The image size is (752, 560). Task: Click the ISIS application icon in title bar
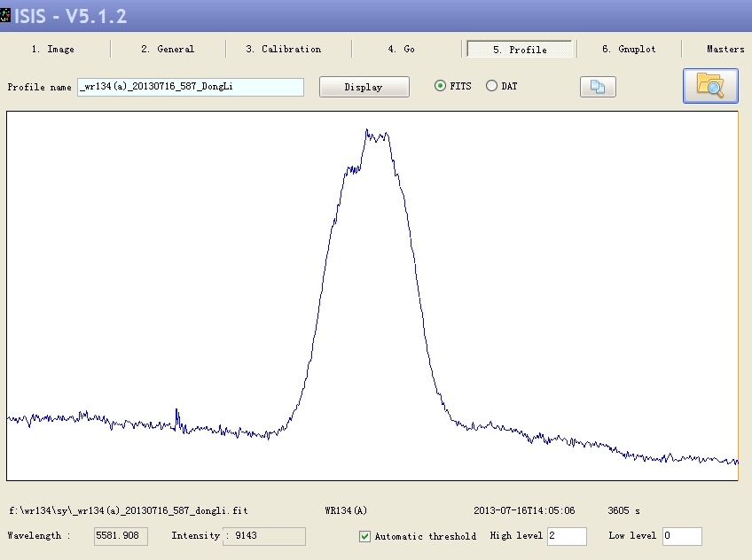(6, 18)
